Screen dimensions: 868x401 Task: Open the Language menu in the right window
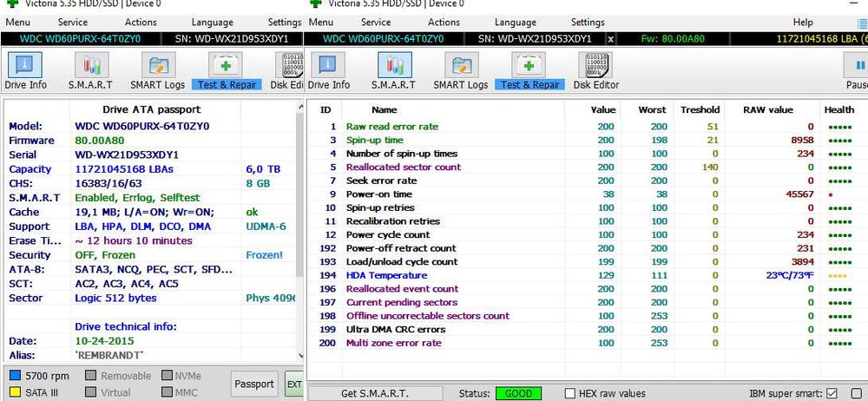516,23
